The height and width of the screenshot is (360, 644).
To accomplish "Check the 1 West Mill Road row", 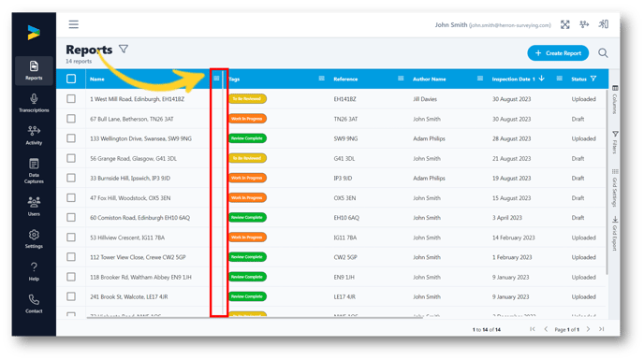I will click(71, 98).
